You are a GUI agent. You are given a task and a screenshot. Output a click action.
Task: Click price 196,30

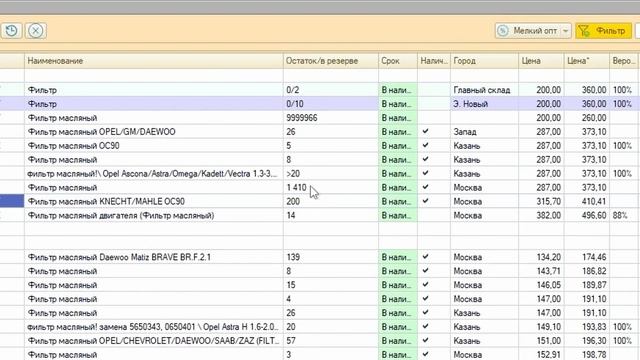point(594,341)
